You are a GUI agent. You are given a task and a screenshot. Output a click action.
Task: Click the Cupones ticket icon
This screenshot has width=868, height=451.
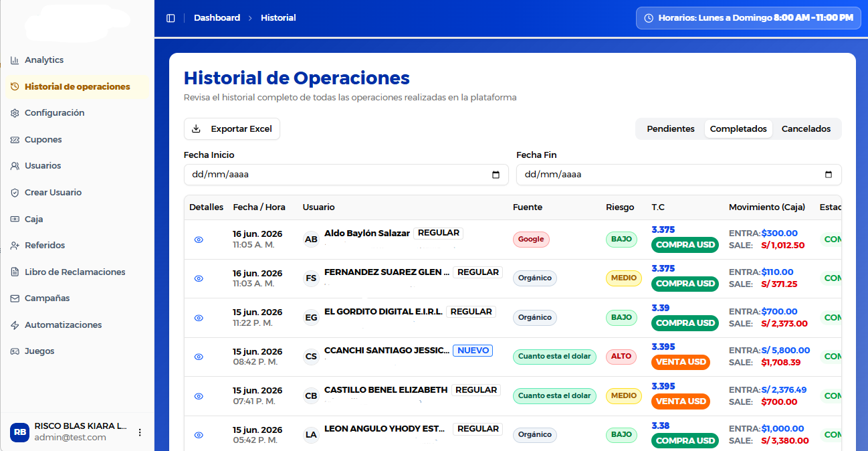(x=15, y=140)
